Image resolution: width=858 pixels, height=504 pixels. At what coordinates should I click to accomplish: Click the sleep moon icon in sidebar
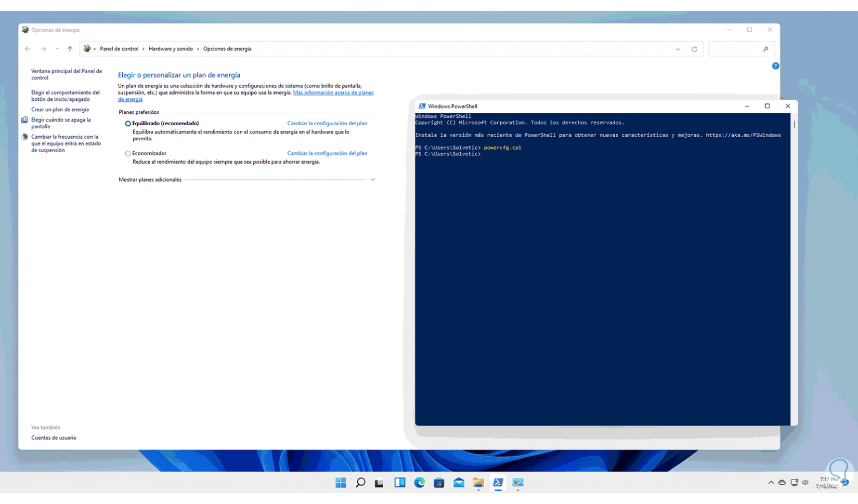(24, 137)
